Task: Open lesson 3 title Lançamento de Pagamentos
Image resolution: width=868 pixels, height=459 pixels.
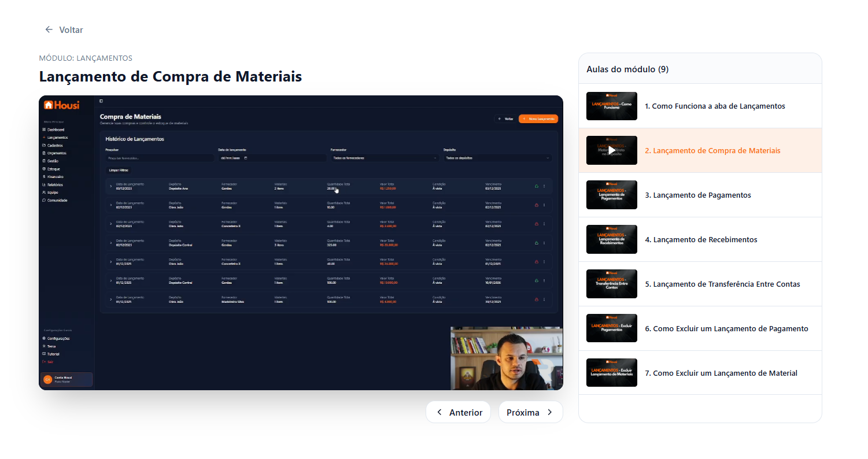Action: click(x=698, y=195)
